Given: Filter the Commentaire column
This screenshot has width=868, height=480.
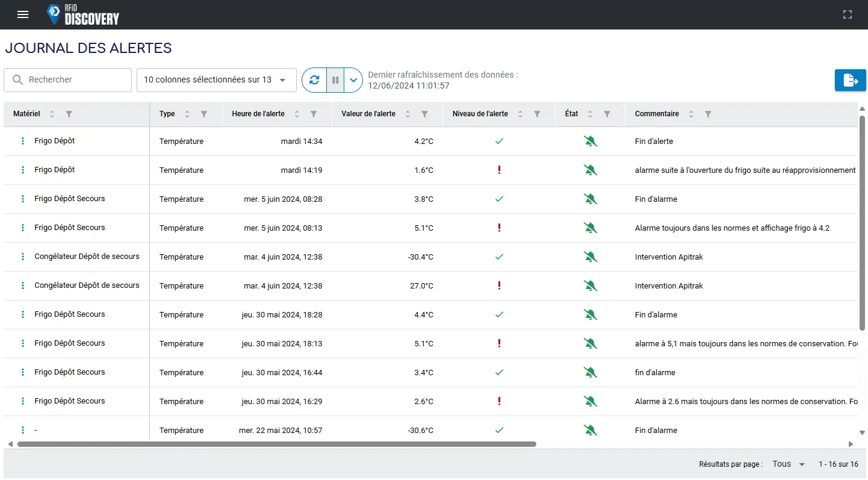Looking at the screenshot, I should click(708, 114).
